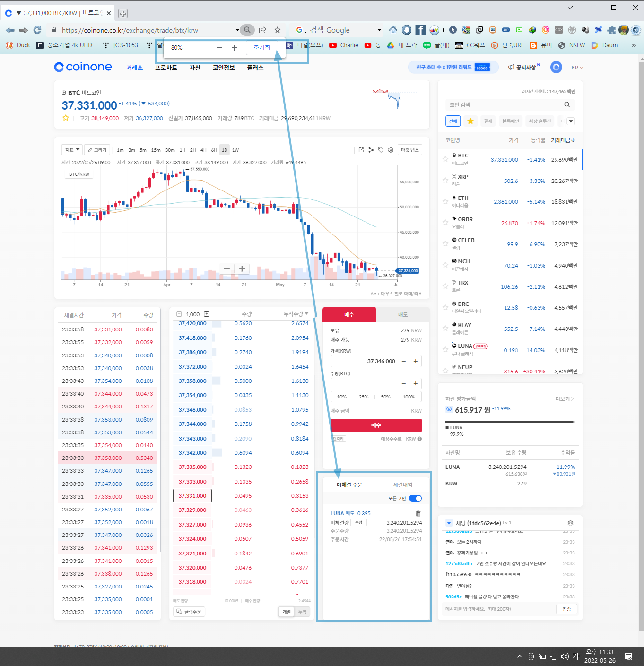This screenshot has height=666, width=644.
Task: Filter coin list by favorites star
Action: click(470, 121)
